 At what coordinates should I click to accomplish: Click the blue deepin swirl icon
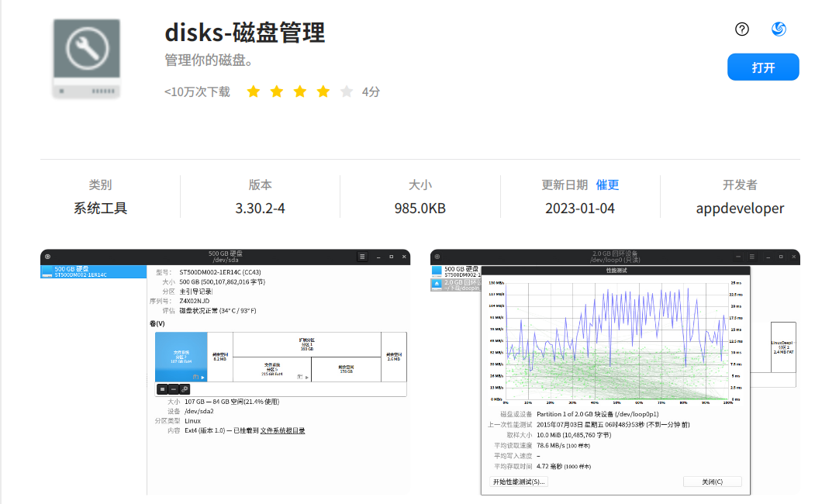[x=778, y=29]
